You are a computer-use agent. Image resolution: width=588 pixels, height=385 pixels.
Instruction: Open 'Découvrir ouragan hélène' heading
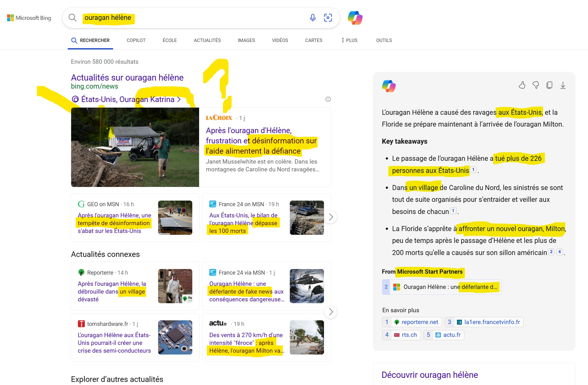click(x=430, y=375)
